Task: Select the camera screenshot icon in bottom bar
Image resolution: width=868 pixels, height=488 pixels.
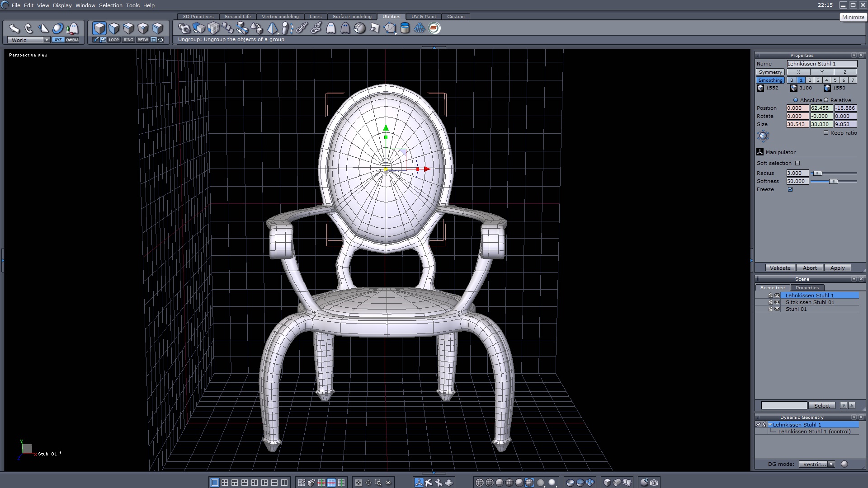Action: pyautogui.click(x=654, y=483)
